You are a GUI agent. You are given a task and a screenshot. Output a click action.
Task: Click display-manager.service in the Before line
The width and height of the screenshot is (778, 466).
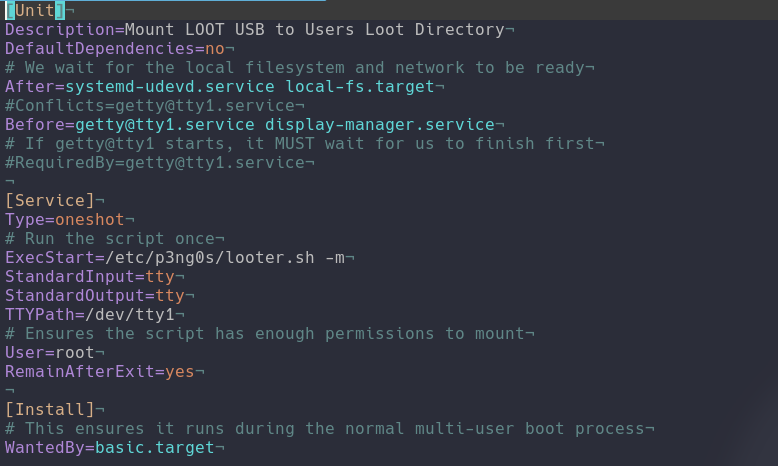coord(380,125)
